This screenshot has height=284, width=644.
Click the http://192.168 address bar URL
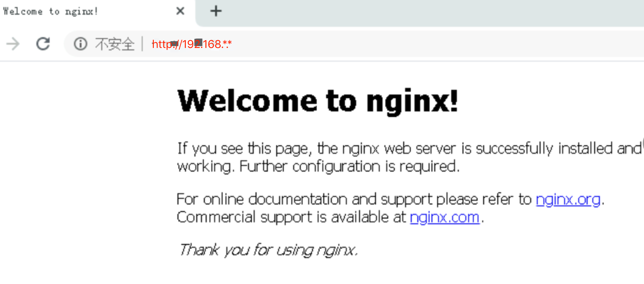(x=192, y=44)
